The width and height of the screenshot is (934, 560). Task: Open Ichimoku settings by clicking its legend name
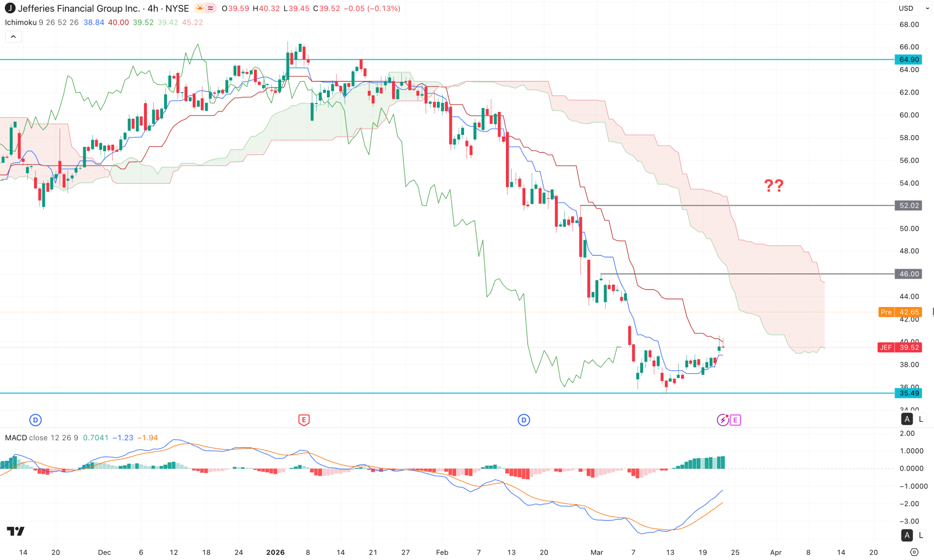[x=20, y=22]
